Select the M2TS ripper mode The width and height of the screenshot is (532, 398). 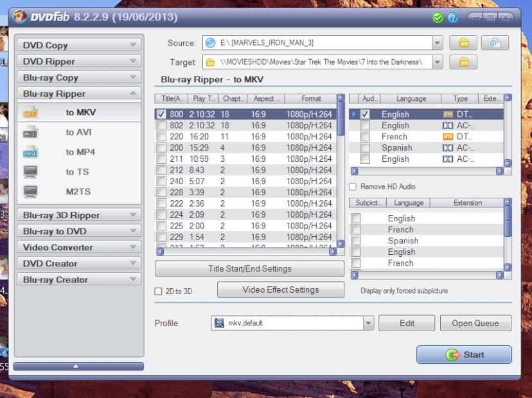(x=79, y=191)
